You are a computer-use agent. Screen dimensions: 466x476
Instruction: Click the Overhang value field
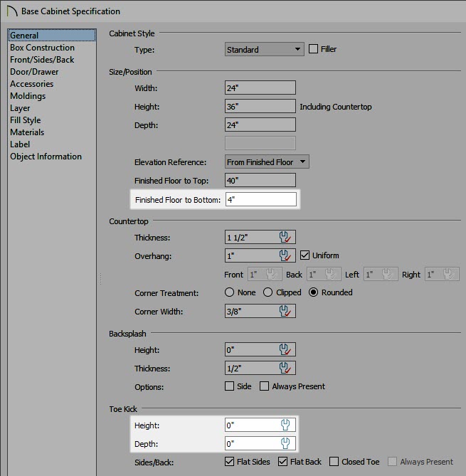pyautogui.click(x=260, y=255)
